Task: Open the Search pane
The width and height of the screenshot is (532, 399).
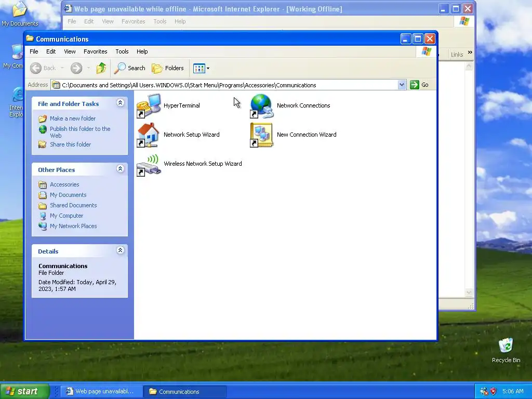Action: click(x=129, y=68)
